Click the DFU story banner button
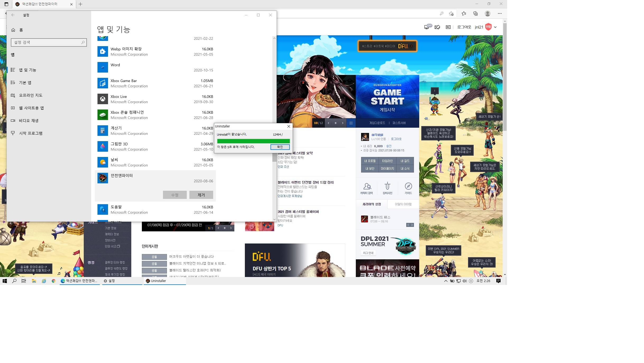The width and height of the screenshot is (644, 363). [387, 46]
